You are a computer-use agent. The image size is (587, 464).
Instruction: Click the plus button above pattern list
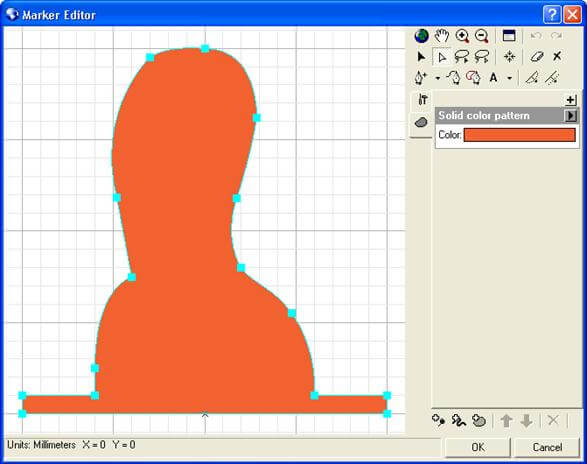point(570,100)
